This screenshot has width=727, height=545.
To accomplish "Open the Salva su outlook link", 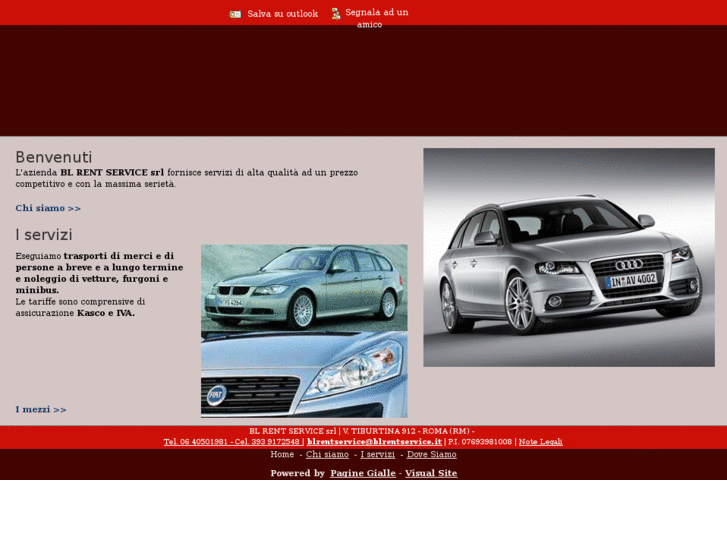I will pos(282,14).
